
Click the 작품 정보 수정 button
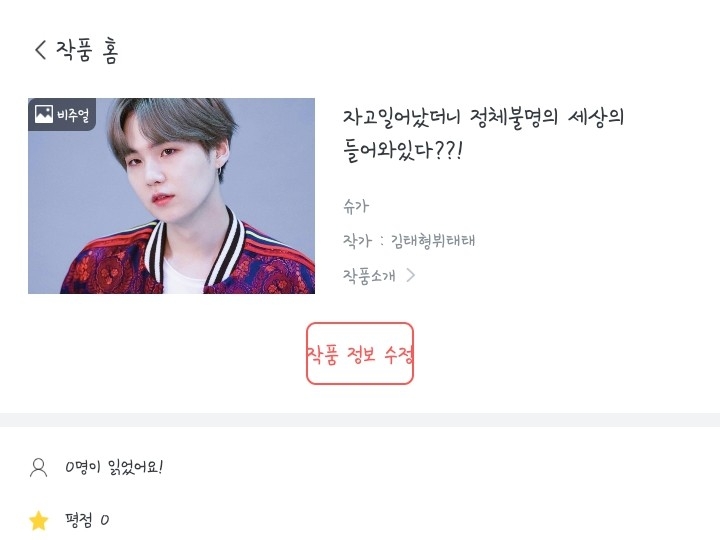pyautogui.click(x=360, y=354)
